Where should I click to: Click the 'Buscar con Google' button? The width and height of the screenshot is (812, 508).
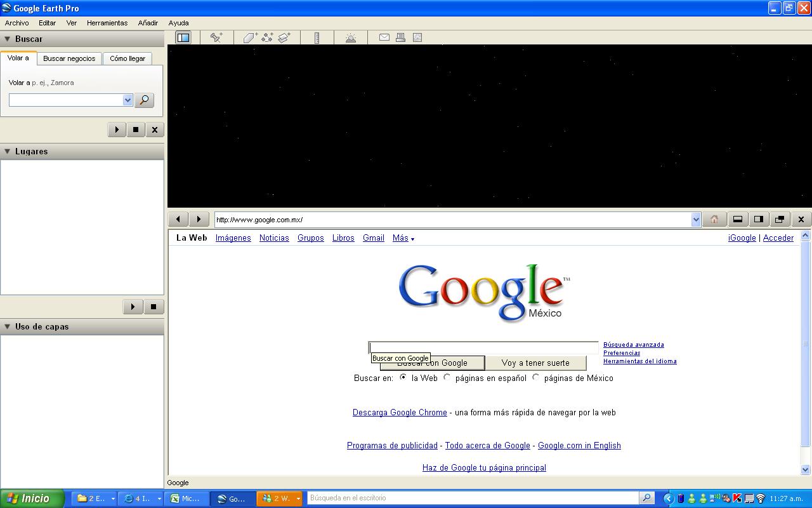click(x=432, y=363)
